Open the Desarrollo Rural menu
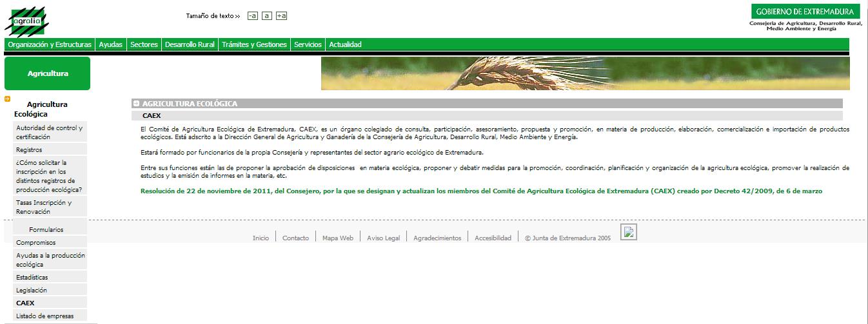This screenshot has width=868, height=324. [190, 44]
